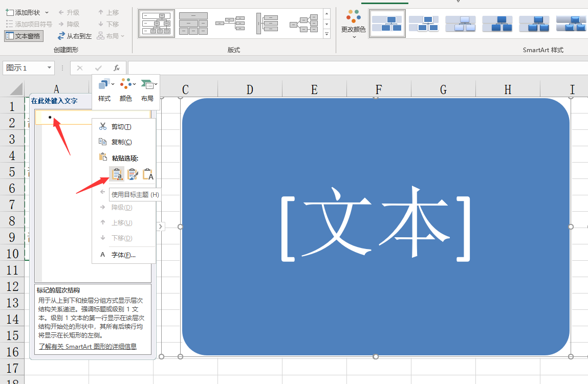Select the first SmartArt style thumbnail

click(387, 24)
